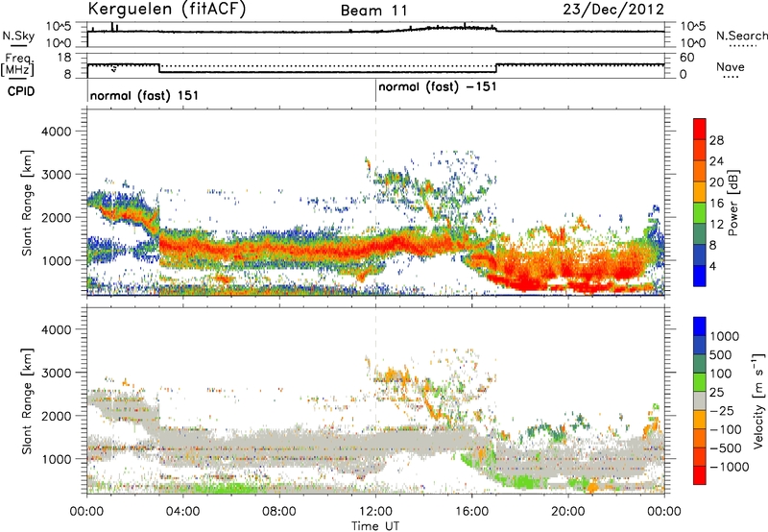Click the '4' value on Power colorbar

pos(712,267)
